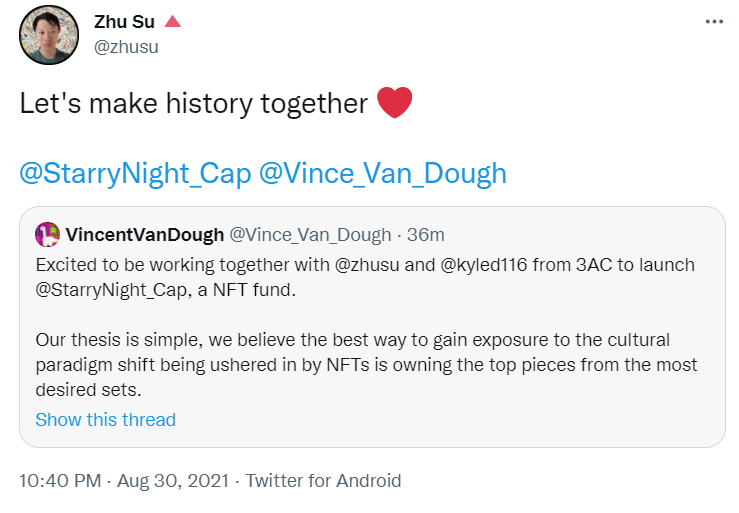Open the @StarryNight_Cap mention in main tweet
The image size is (739, 513).
click(134, 173)
